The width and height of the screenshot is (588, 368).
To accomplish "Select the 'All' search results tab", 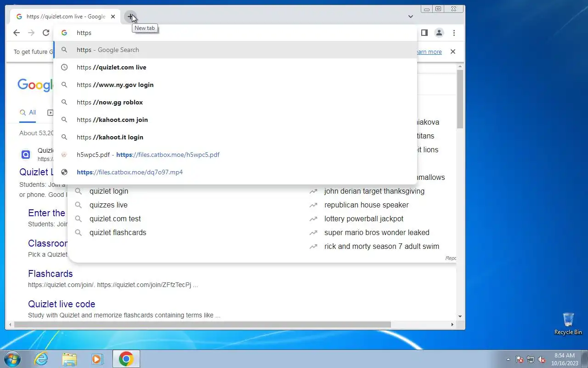I will click(x=28, y=112).
